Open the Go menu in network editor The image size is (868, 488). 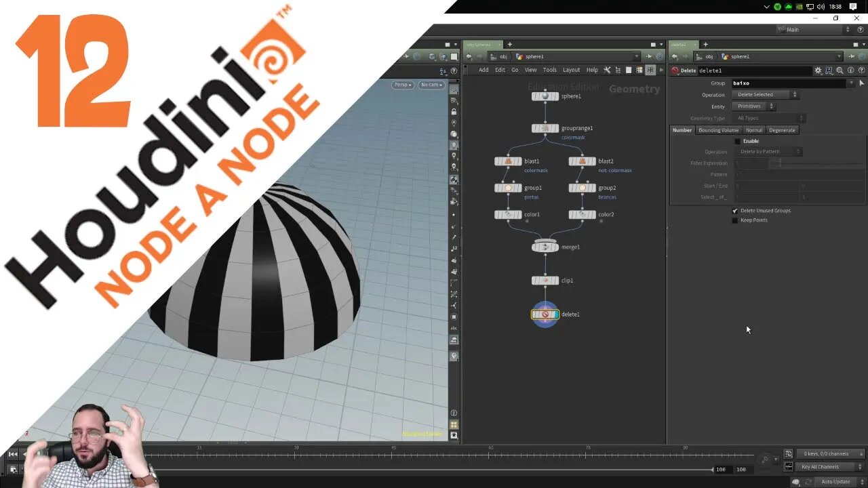(x=515, y=70)
